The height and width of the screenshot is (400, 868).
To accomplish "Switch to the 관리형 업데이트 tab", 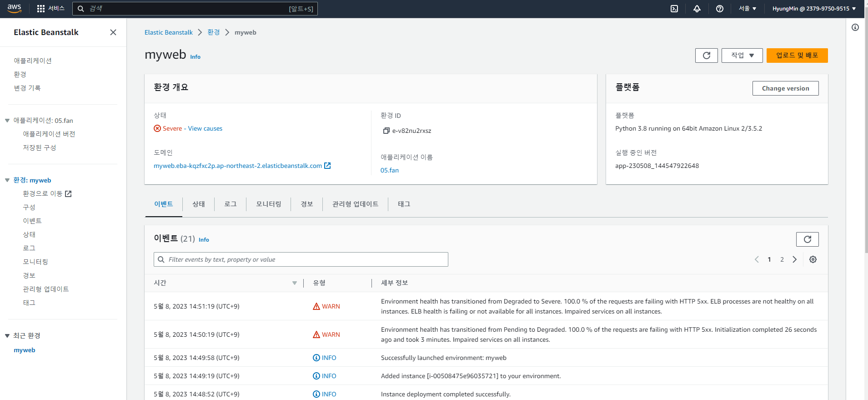I will click(x=356, y=204).
